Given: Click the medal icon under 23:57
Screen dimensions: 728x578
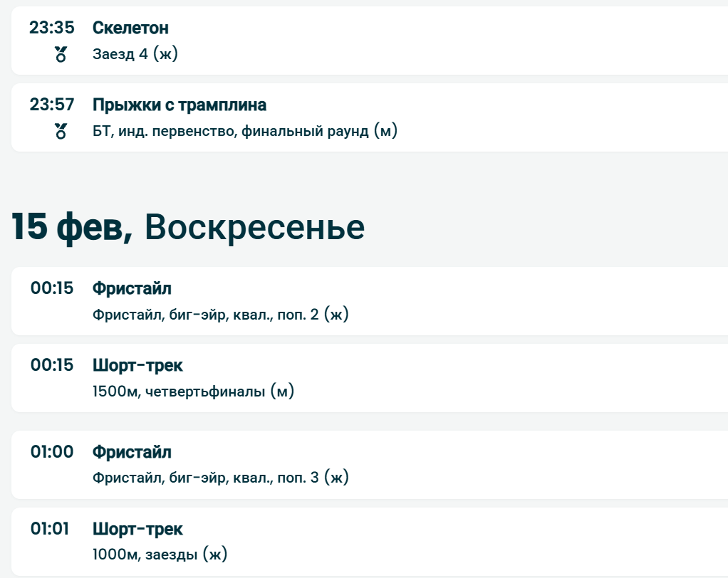Looking at the screenshot, I should [x=61, y=131].
